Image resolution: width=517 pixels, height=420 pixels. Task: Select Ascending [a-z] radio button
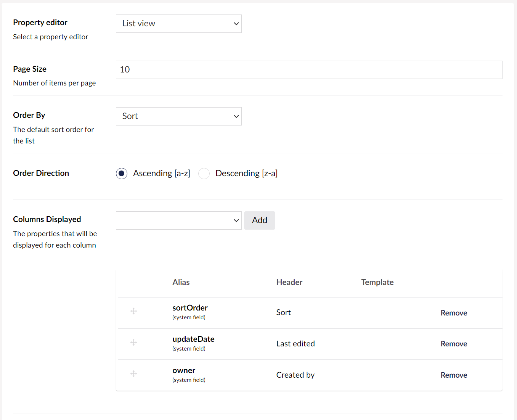[x=122, y=174]
